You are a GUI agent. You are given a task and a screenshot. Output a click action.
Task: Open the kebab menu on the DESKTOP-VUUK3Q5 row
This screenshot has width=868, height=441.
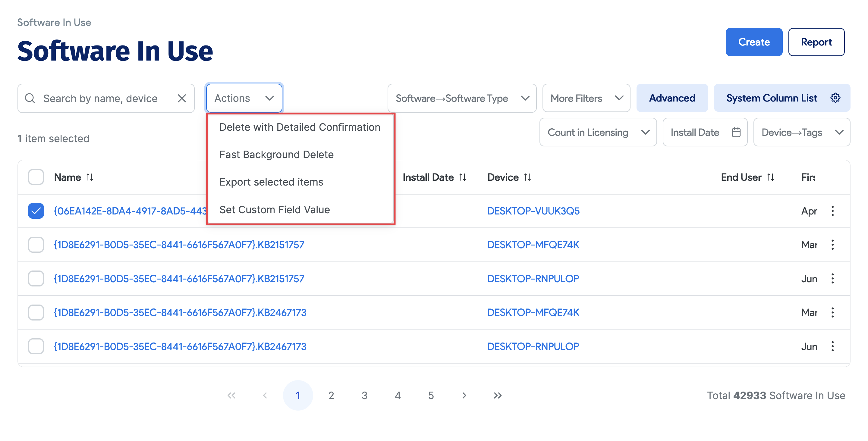coord(833,211)
